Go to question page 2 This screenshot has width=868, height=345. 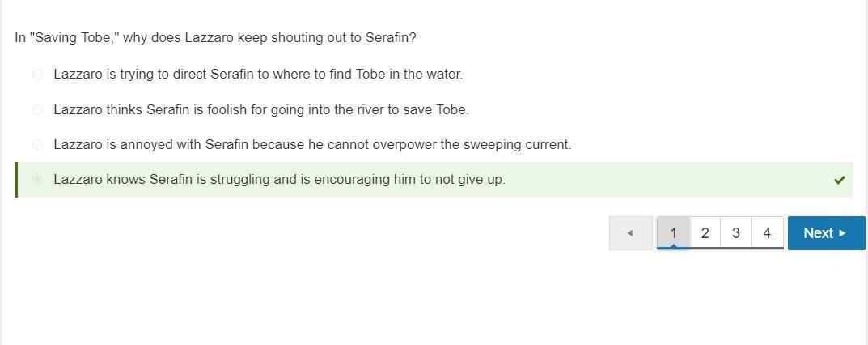tap(705, 233)
